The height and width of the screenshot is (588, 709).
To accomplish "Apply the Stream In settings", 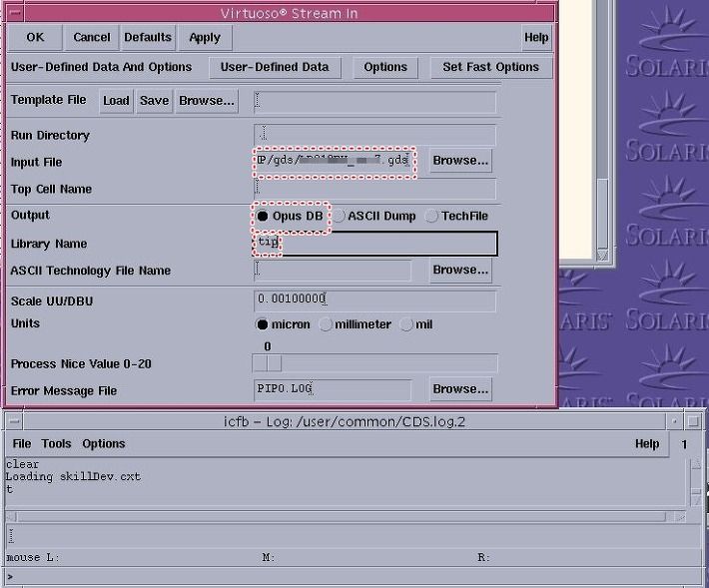I will (x=205, y=37).
